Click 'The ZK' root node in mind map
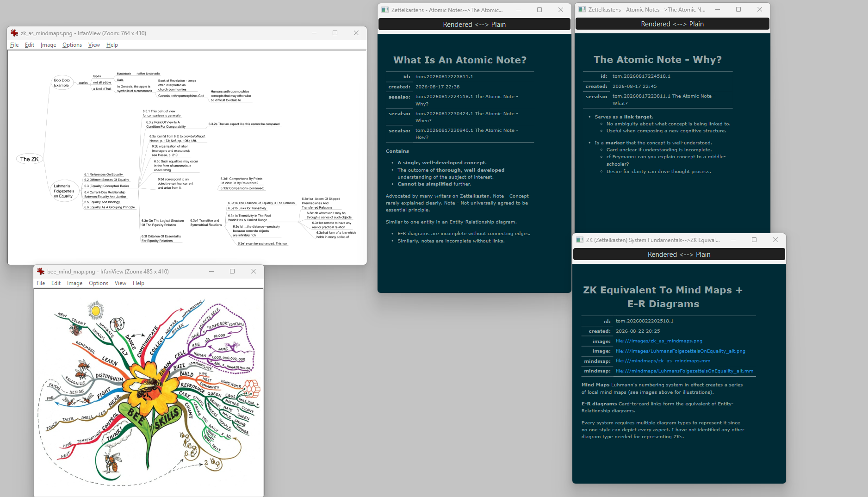The width and height of the screenshot is (868, 497). click(x=30, y=159)
